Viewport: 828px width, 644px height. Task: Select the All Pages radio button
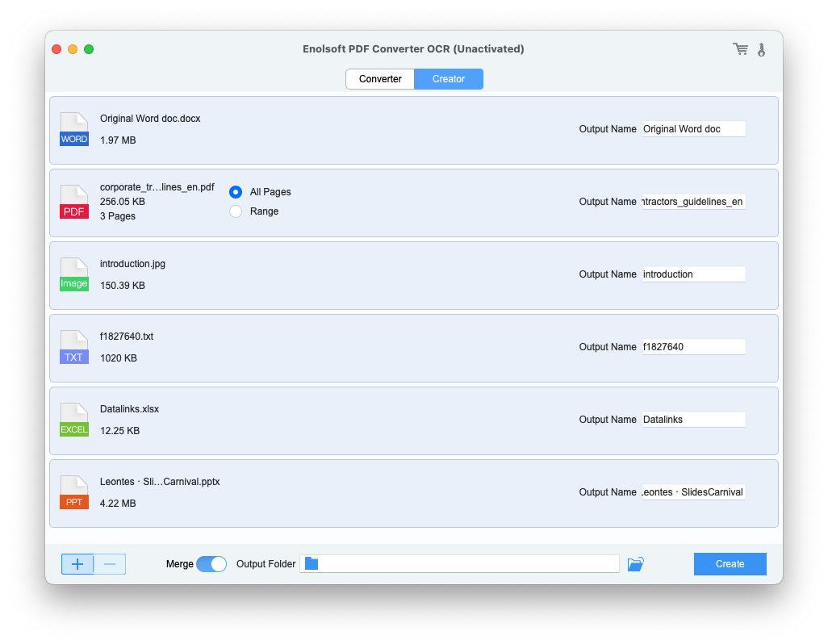236,192
